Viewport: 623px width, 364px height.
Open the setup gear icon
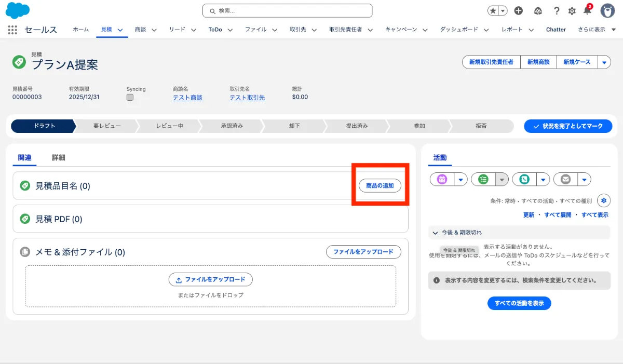[x=572, y=10]
